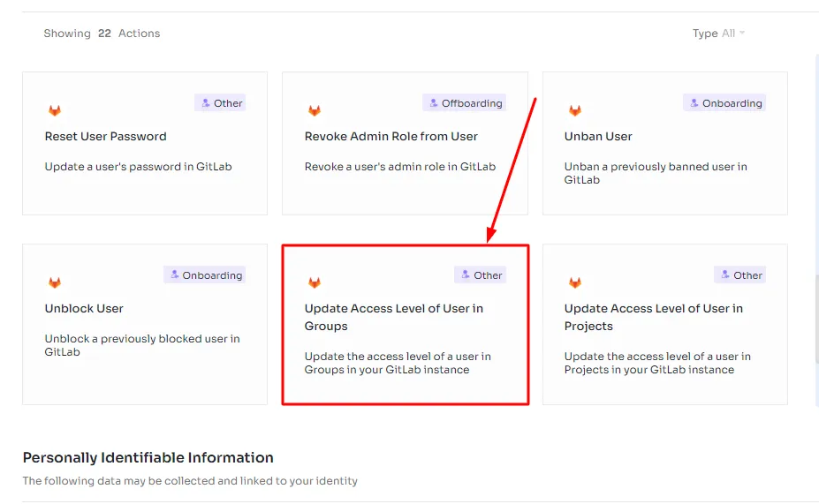
Task: Click GitLab logo on Reset User Password card
Action: pos(55,110)
